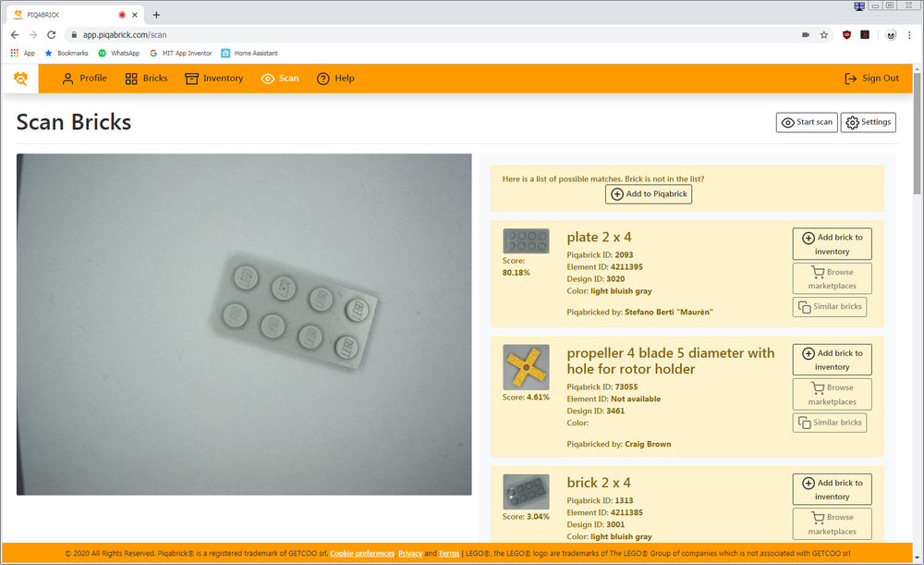Close the PIQABRICK tab

coord(134,15)
